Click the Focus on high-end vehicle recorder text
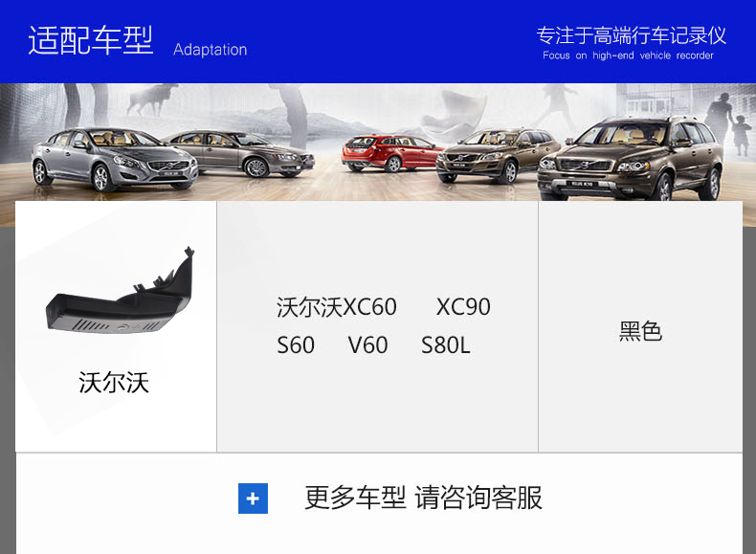This screenshot has height=554, width=756. 628,55
